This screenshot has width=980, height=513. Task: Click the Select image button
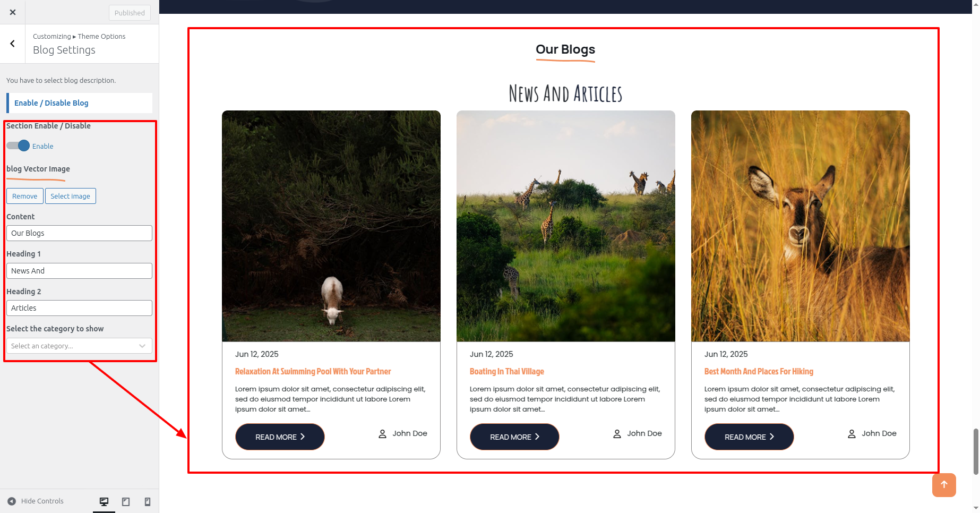click(71, 196)
